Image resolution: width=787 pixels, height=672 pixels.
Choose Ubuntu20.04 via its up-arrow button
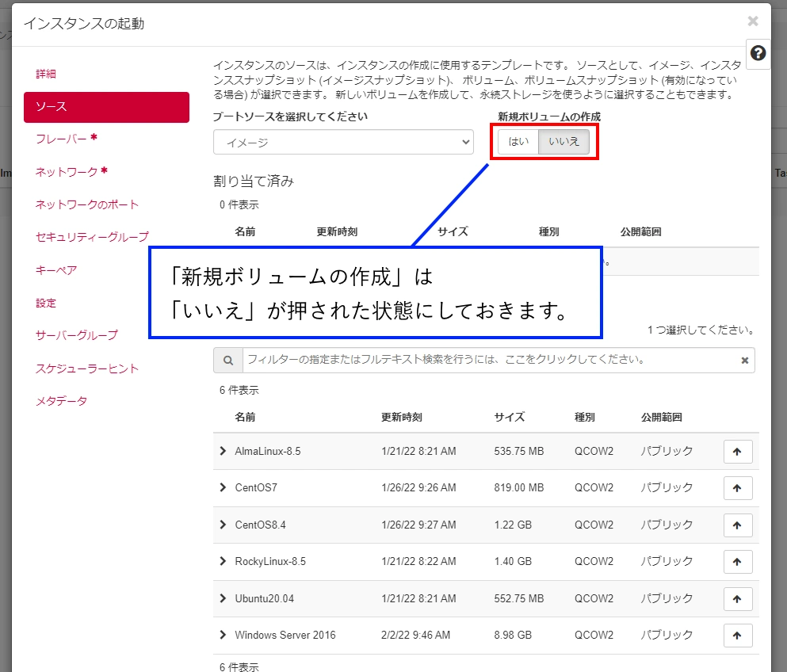pos(737,598)
